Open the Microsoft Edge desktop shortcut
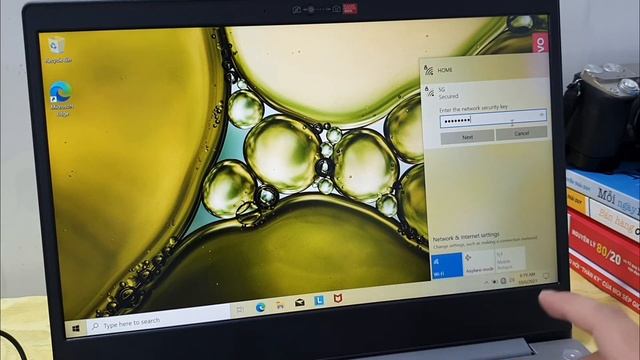The height and width of the screenshot is (360, 640). (x=61, y=99)
